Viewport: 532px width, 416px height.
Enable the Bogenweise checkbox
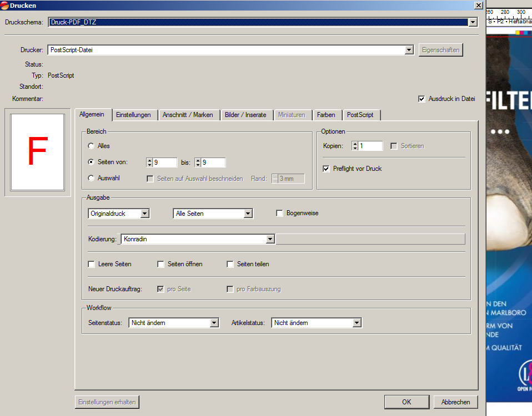280,214
